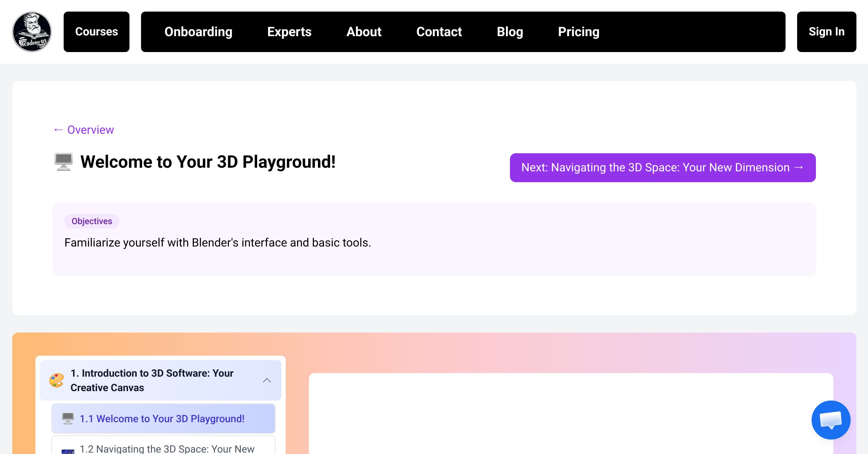Go back to the Overview
This screenshot has width=868, height=454.
(84, 130)
